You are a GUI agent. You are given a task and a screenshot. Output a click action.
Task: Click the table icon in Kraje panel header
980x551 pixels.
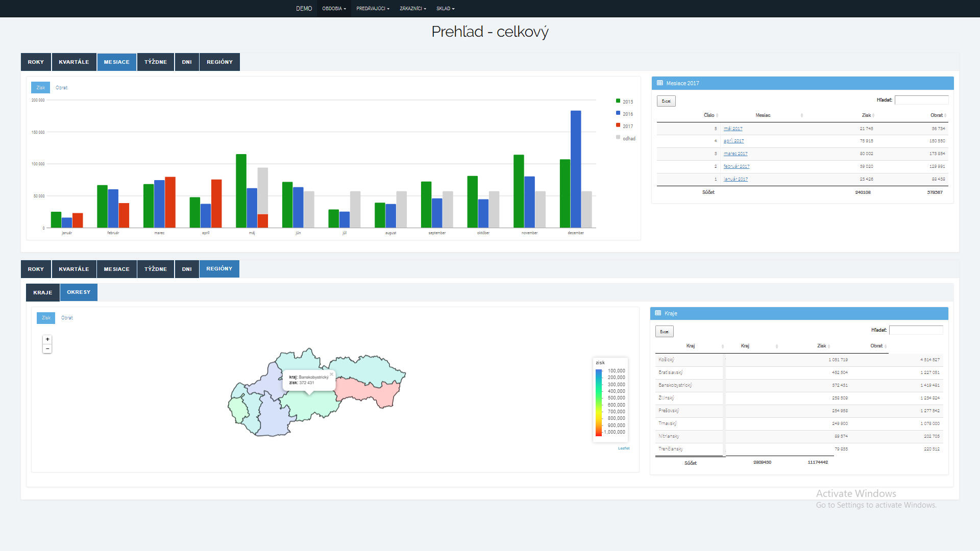pos(658,313)
